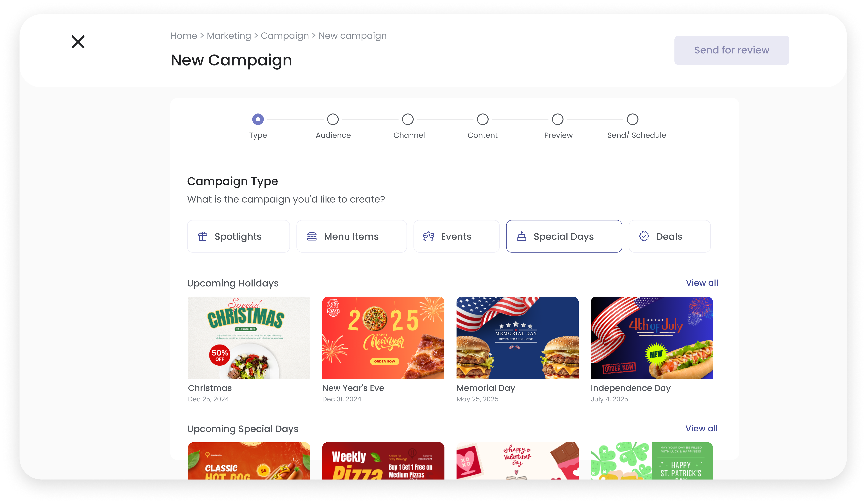Navigate to Campaign breadcrumb link
This screenshot has height=504, width=866.
click(x=285, y=36)
